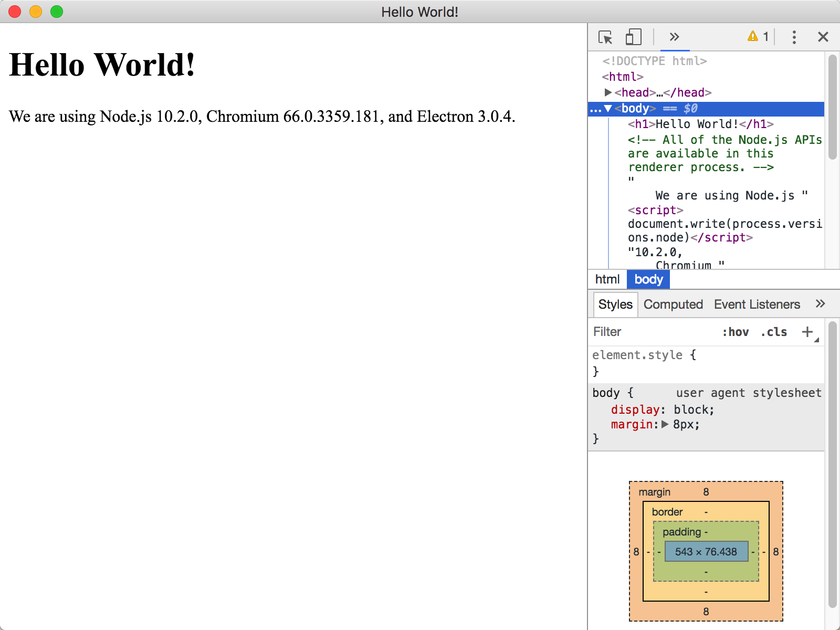Select html in the breadcrumb bar
Viewport: 840px width, 630px height.
coord(607,279)
